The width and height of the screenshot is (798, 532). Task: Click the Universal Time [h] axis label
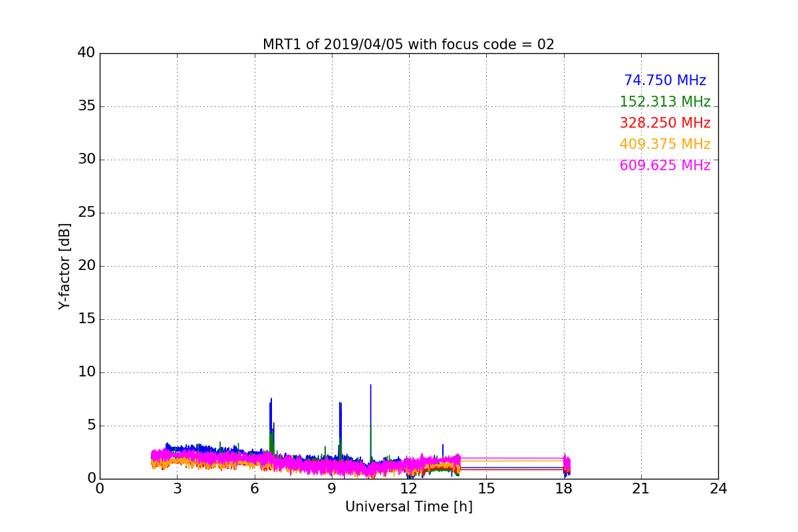coord(409,507)
